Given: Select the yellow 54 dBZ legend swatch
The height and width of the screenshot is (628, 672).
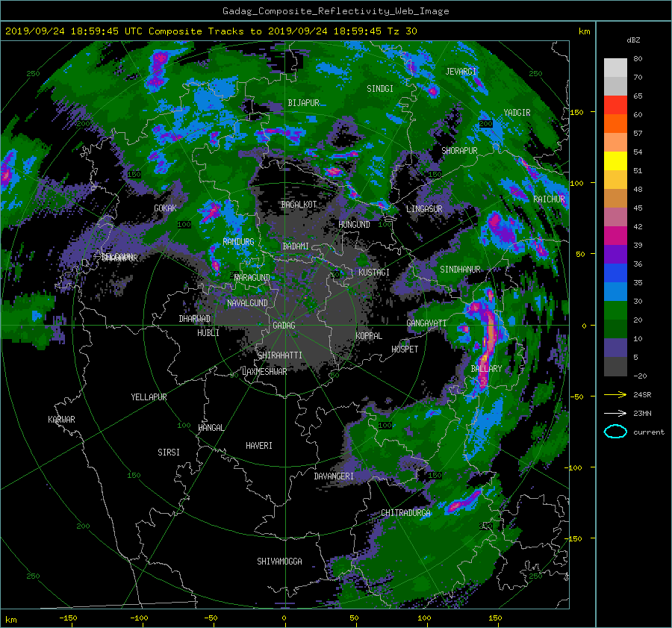Looking at the screenshot, I should point(615,161).
